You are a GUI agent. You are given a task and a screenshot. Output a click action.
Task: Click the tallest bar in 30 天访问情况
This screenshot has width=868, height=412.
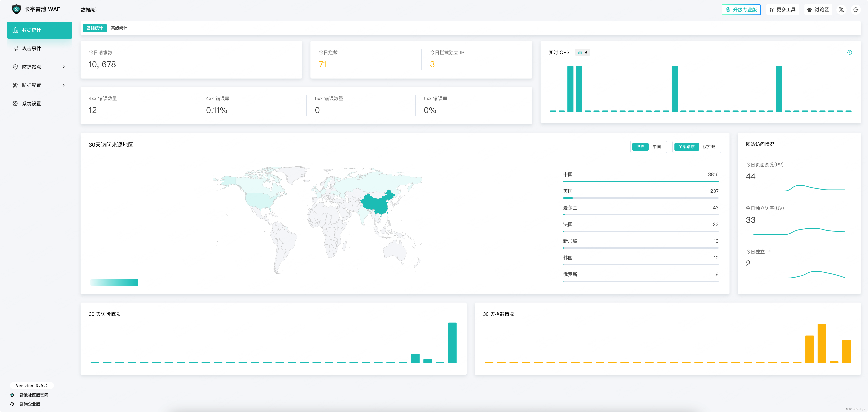click(452, 343)
